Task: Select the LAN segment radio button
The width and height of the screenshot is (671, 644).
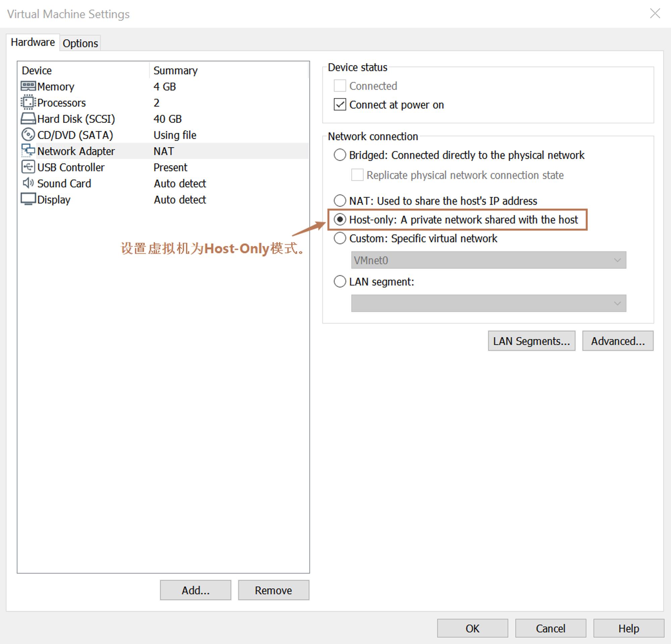Action: click(340, 282)
